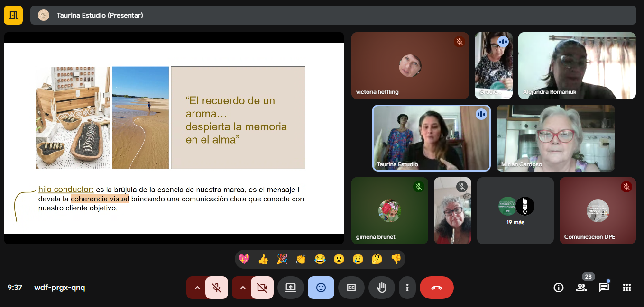Image resolution: width=644 pixels, height=307 pixels.
Task: Expand the '19 más' participants tile
Action: (515, 210)
